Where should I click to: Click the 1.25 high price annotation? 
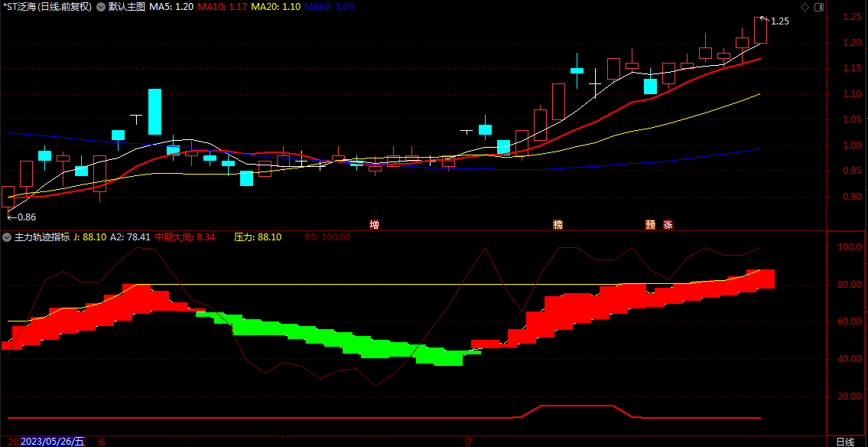tap(780, 21)
